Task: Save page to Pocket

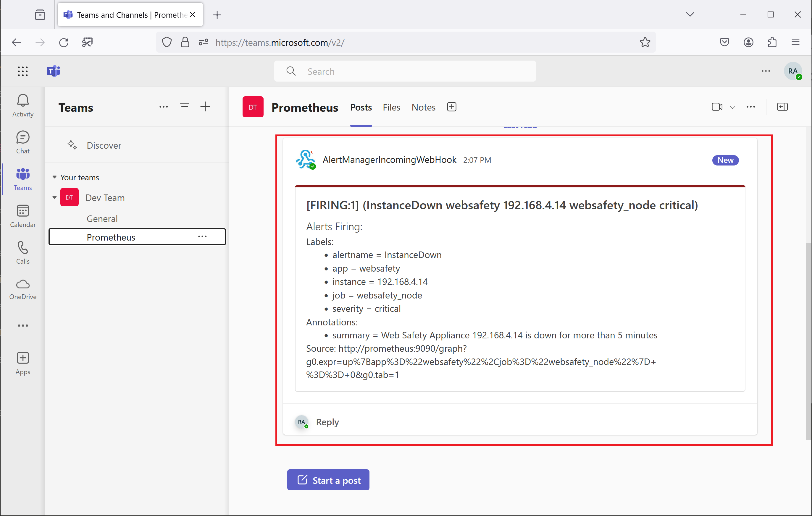Action: click(724, 43)
